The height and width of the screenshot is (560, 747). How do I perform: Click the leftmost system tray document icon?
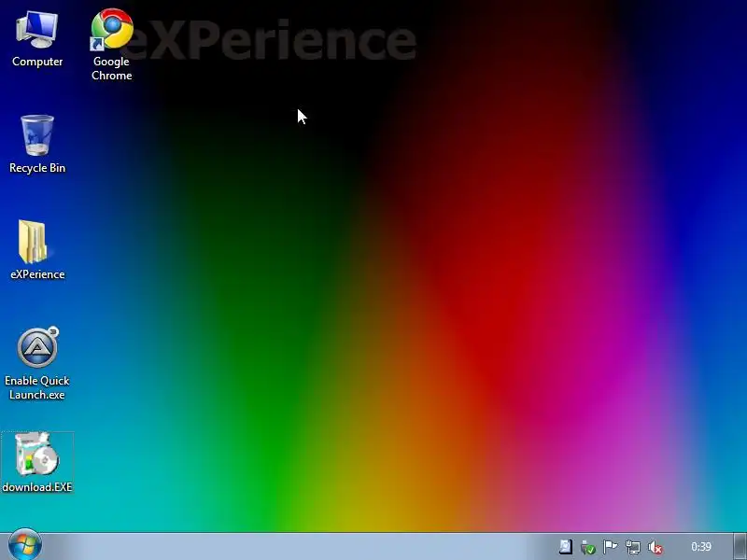pos(566,547)
